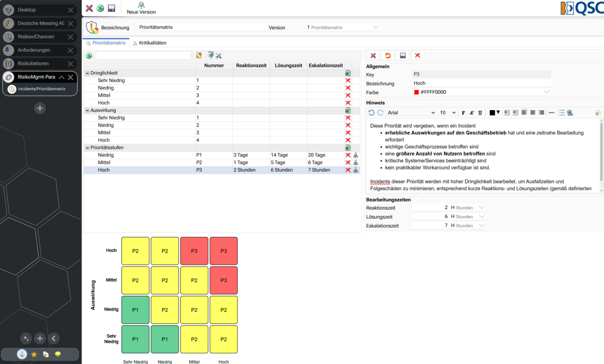The height and width of the screenshot is (364, 604).
Task: Click the bright red X right of the detail save icon
Action: click(417, 55)
